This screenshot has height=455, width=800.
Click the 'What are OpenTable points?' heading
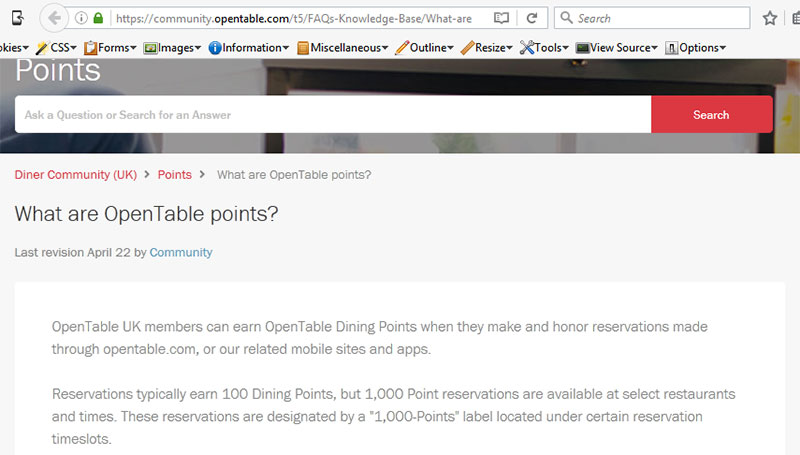146,214
